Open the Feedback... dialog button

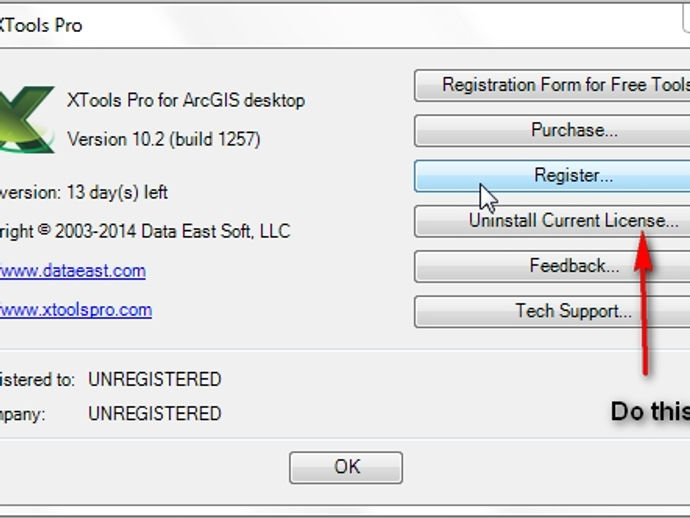(x=554, y=266)
